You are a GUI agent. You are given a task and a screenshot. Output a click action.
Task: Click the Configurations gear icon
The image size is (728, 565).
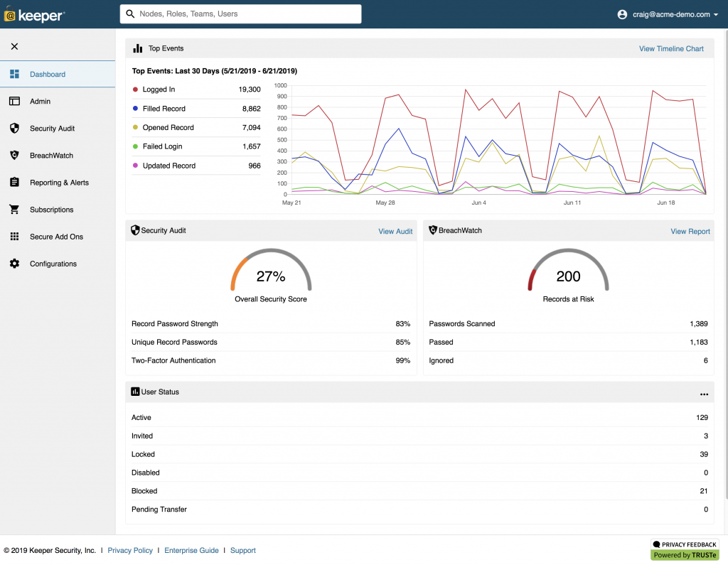(13, 263)
